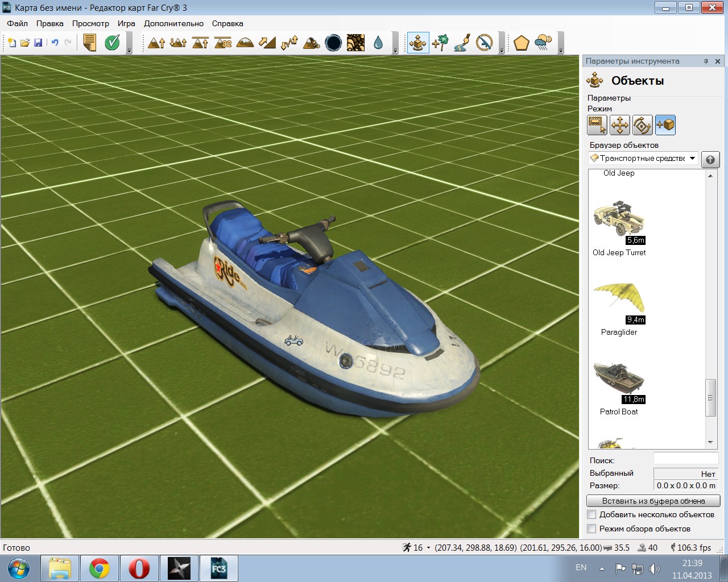Image resolution: width=728 pixels, height=582 pixels.
Task: Open the Просмотр menu
Action: (90, 23)
